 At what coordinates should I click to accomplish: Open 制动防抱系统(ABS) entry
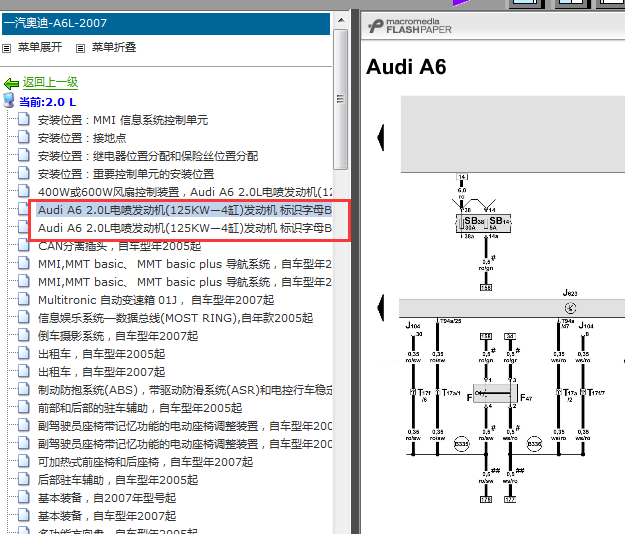[x=185, y=390]
